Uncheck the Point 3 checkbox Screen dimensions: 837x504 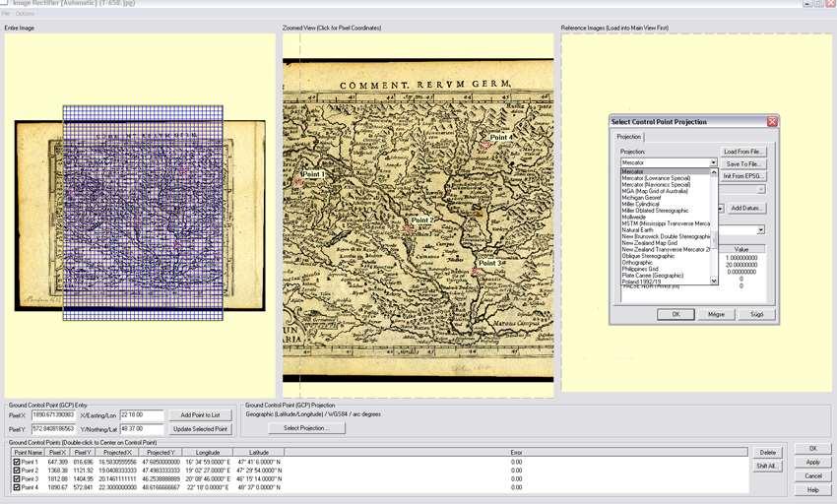click(17, 479)
